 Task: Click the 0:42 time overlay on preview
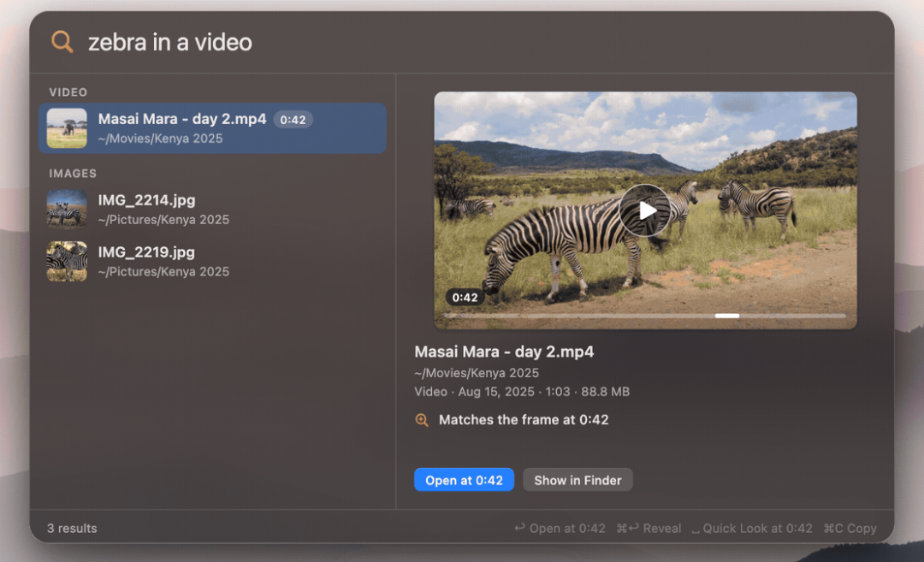click(465, 298)
